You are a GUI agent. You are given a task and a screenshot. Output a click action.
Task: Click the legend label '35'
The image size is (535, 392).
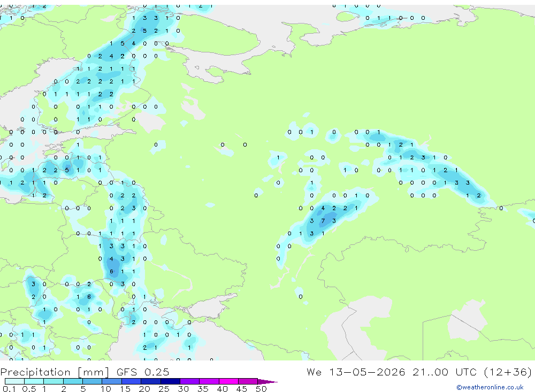(x=203, y=389)
